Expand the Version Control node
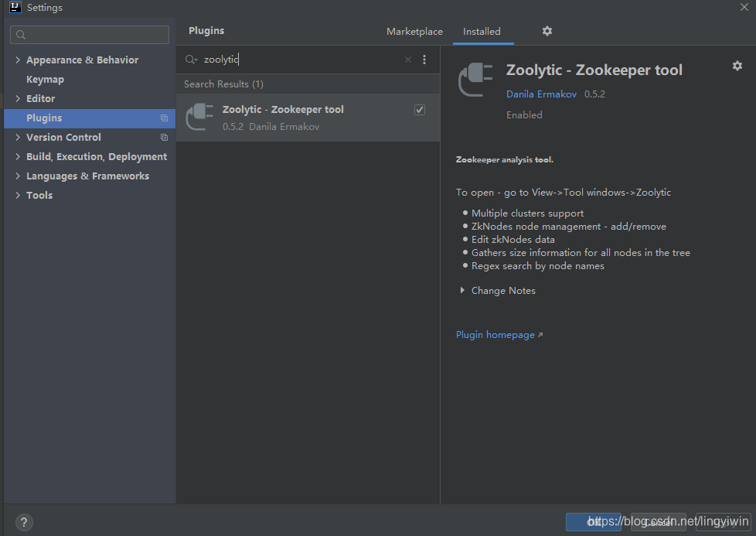 click(18, 137)
